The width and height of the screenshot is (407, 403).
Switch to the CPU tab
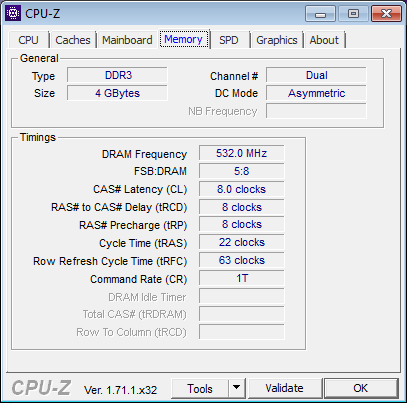pos(29,40)
